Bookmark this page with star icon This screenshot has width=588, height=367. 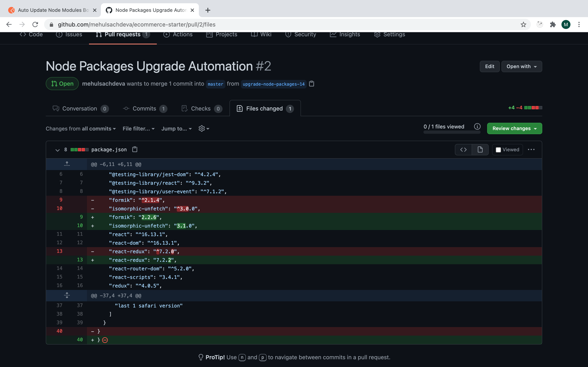523,24
